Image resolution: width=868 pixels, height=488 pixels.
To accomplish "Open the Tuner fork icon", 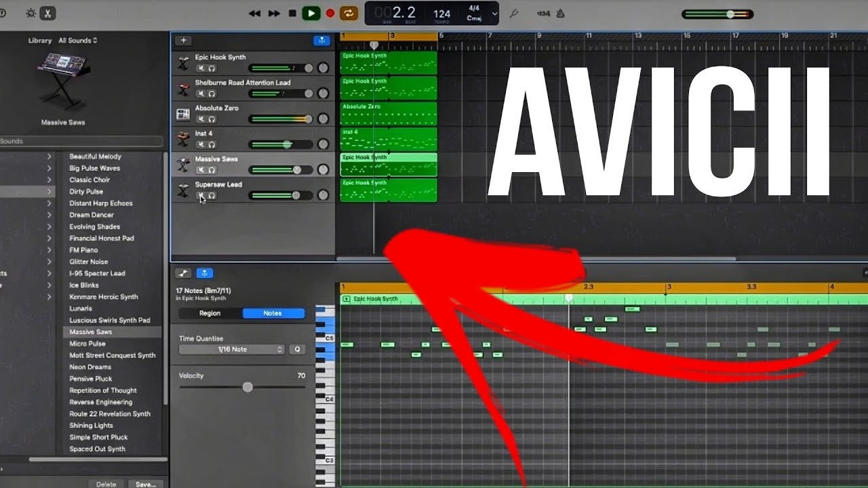I will 514,13.
